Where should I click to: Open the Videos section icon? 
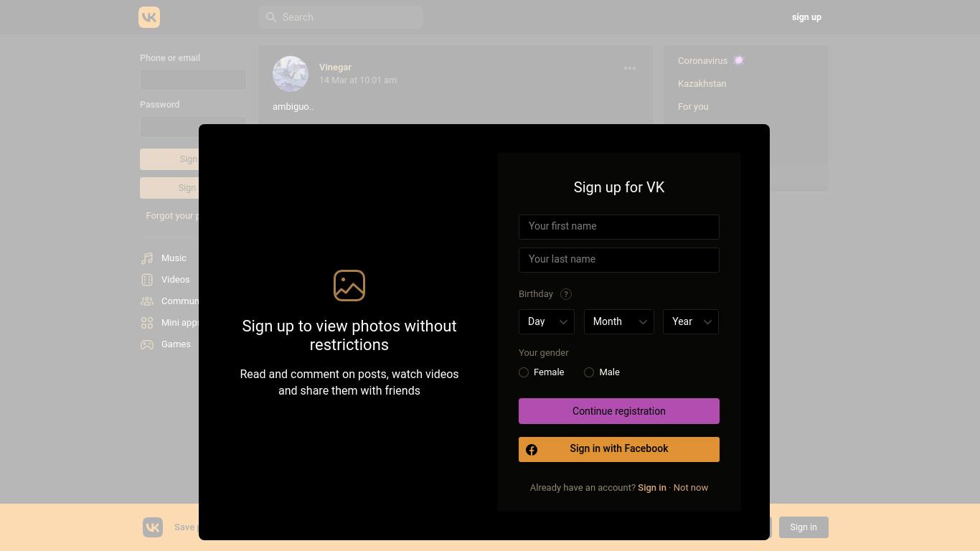coord(147,280)
